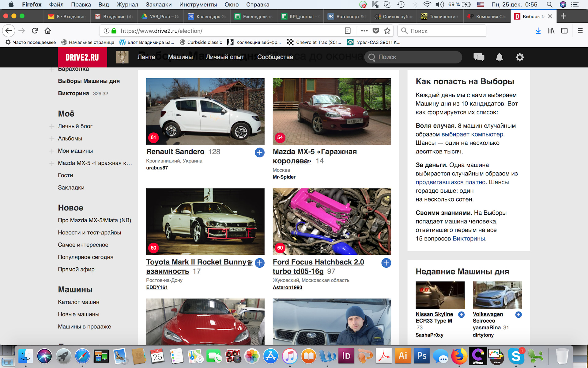Open the messages chat icon in Drive2 header

[479, 57]
